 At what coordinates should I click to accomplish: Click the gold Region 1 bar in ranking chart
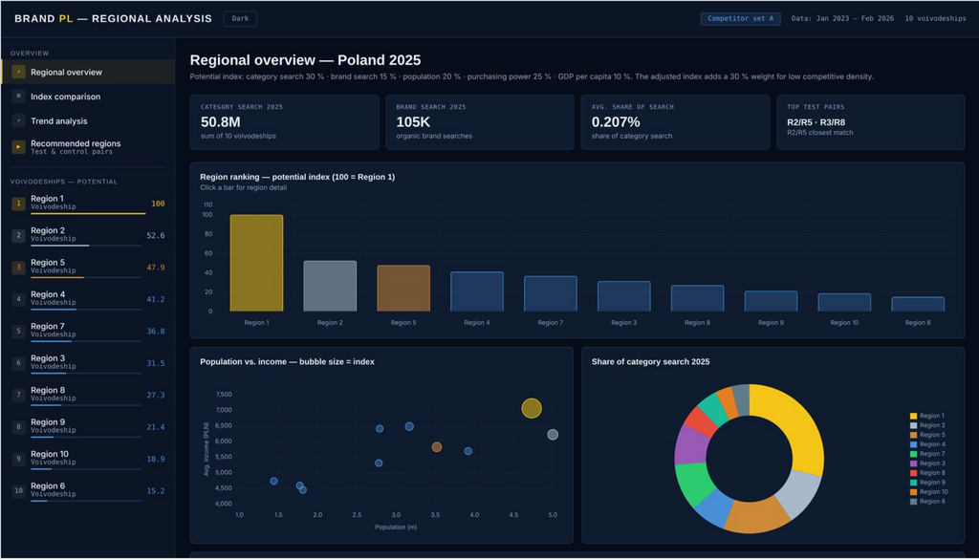click(256, 263)
